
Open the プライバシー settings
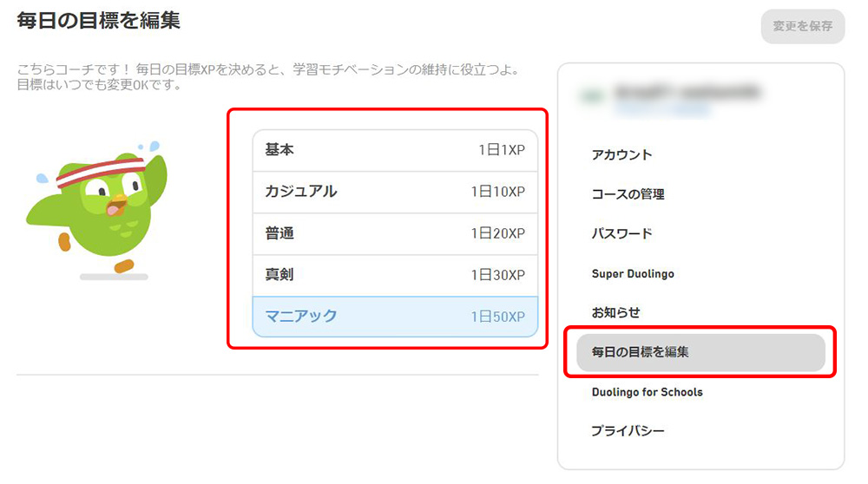point(628,431)
